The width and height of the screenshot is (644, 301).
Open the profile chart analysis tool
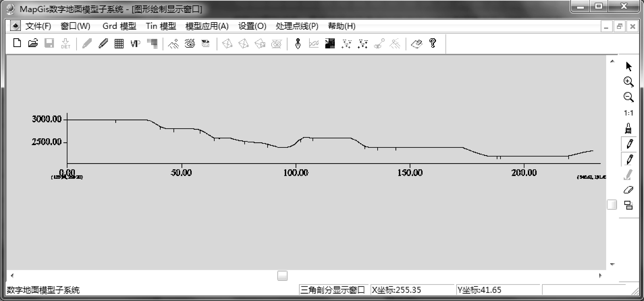pos(314,43)
